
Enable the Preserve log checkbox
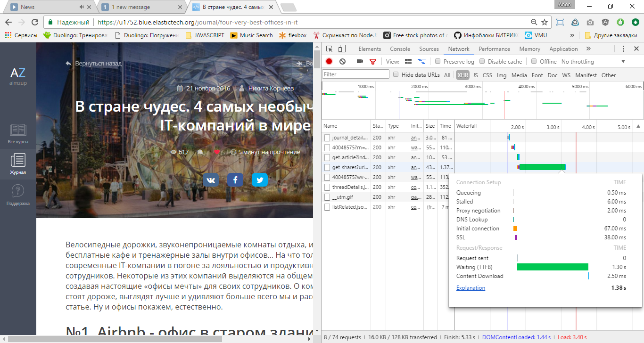click(x=438, y=61)
